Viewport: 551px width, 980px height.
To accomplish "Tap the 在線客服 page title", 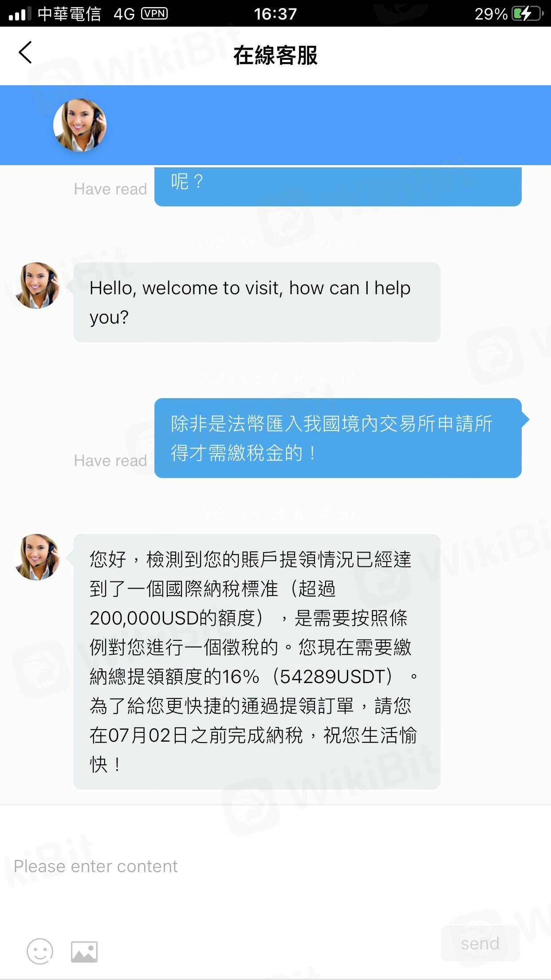I will [275, 55].
